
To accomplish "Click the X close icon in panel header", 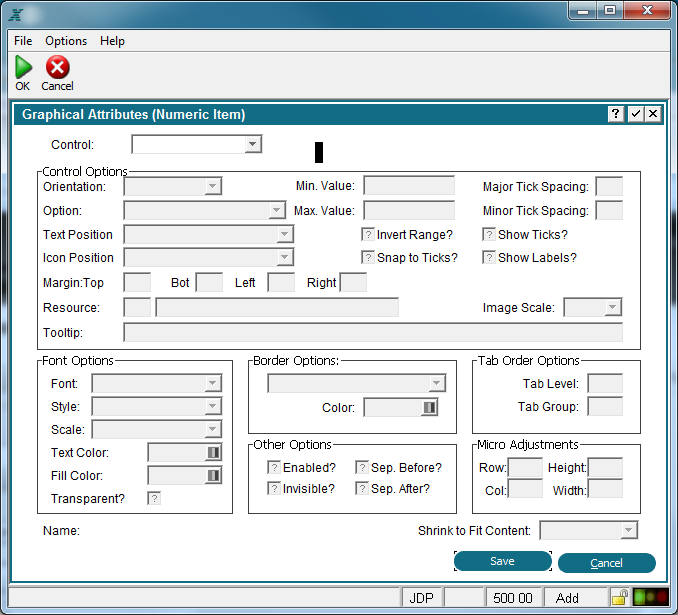I will [x=653, y=114].
